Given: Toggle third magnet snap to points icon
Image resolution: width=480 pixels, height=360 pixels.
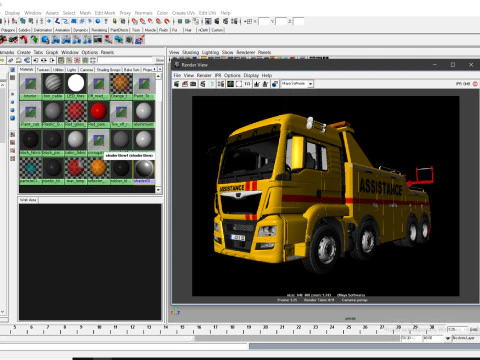Looking at the screenshot, I should pyautogui.click(x=150, y=21).
